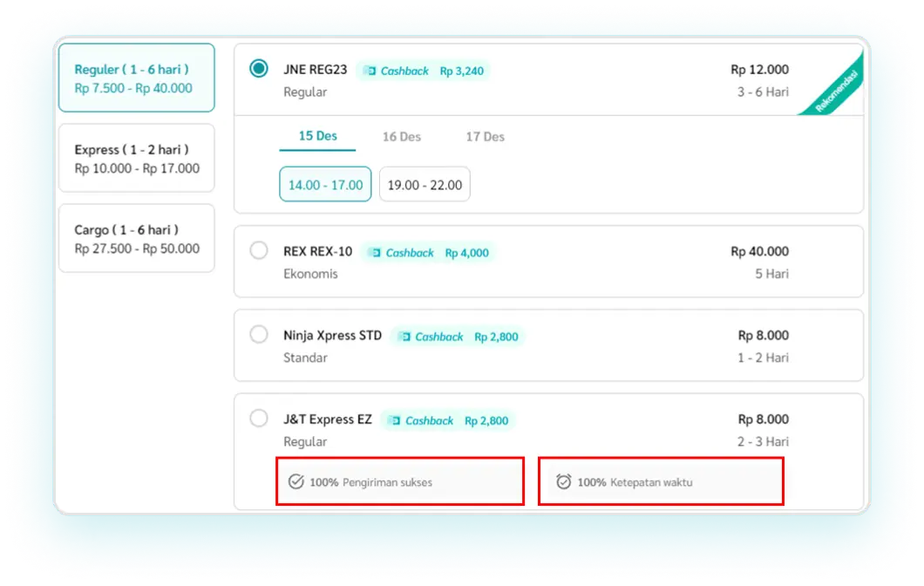Select the JNE REG23 radio button
Viewport: 924px width, 586px height.
tap(259, 69)
